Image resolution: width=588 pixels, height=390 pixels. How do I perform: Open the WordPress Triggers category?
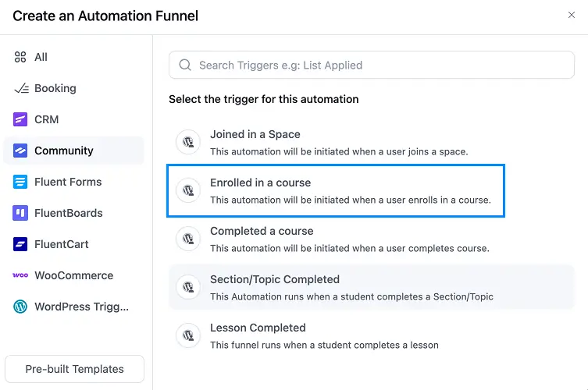(x=74, y=307)
